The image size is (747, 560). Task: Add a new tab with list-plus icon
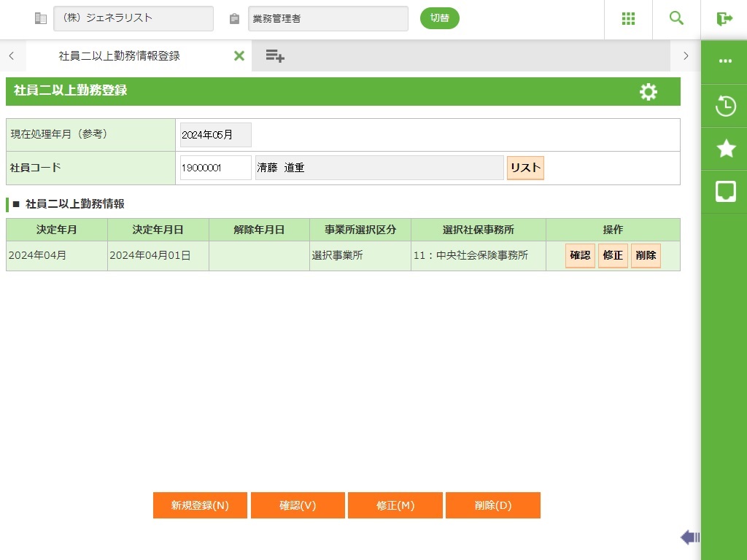tap(275, 56)
